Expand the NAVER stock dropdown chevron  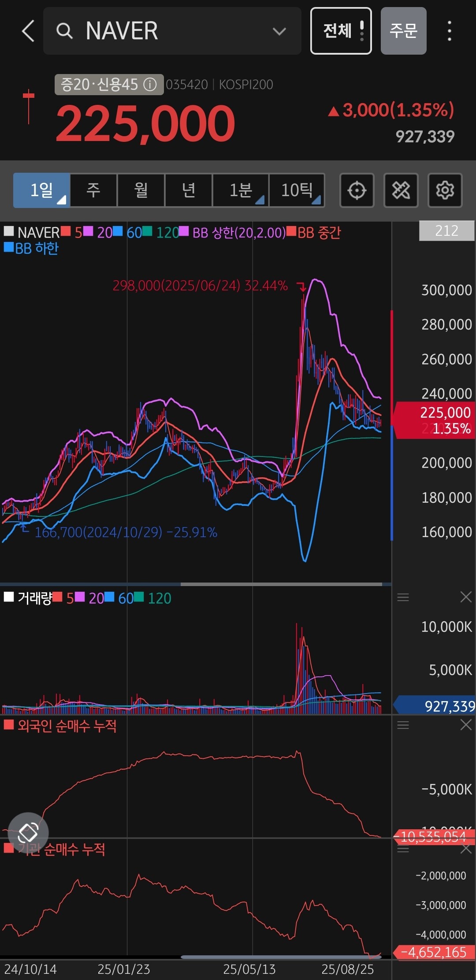coord(279,31)
